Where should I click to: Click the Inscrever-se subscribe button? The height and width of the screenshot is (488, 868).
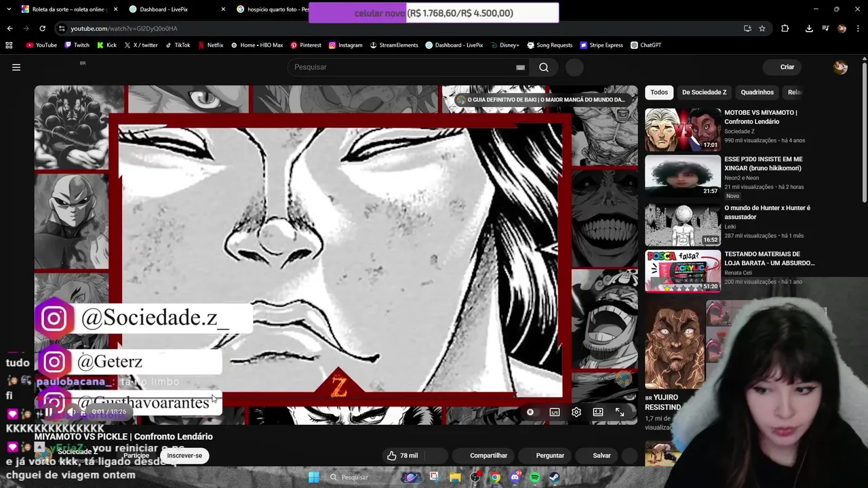pos(184,455)
